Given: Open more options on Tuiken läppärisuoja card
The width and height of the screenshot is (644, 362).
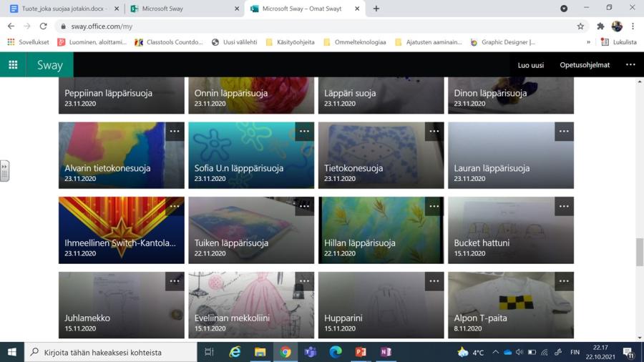Looking at the screenshot, I should pos(304,207).
